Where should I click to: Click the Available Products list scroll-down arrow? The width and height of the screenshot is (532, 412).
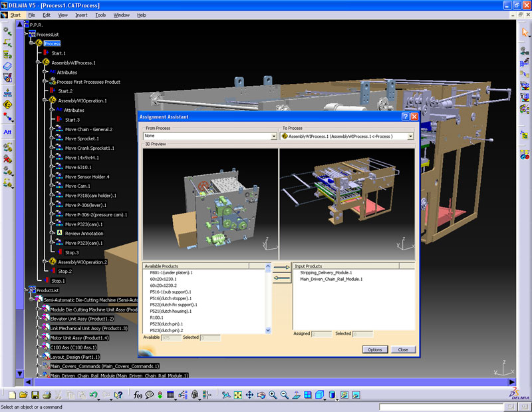pyautogui.click(x=268, y=330)
